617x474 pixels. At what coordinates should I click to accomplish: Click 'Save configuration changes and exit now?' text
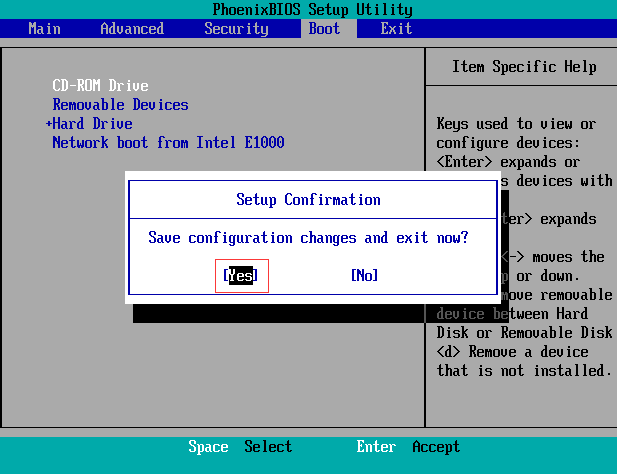308,238
